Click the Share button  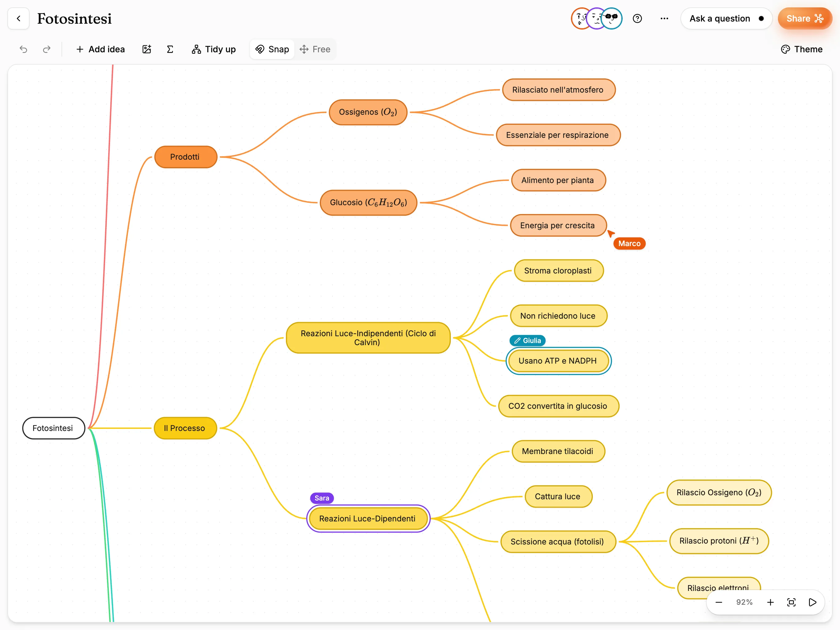point(805,18)
